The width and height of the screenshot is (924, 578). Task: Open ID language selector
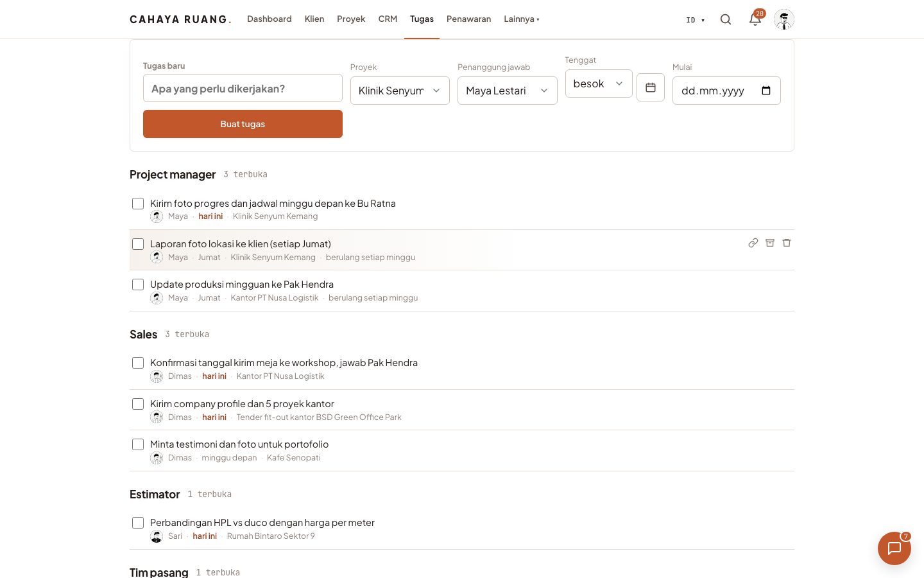click(x=696, y=20)
